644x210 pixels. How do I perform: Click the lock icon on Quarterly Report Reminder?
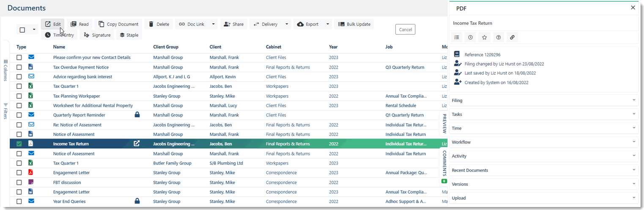(137, 115)
